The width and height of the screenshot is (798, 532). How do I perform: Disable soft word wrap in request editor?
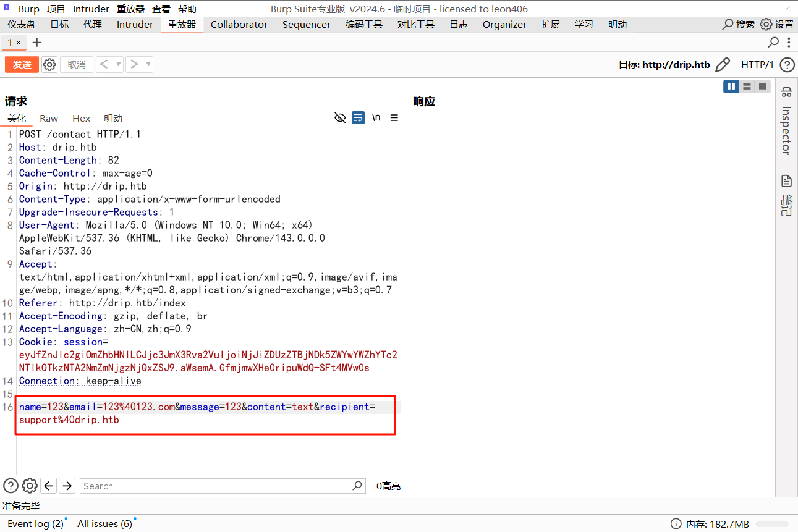(358, 117)
